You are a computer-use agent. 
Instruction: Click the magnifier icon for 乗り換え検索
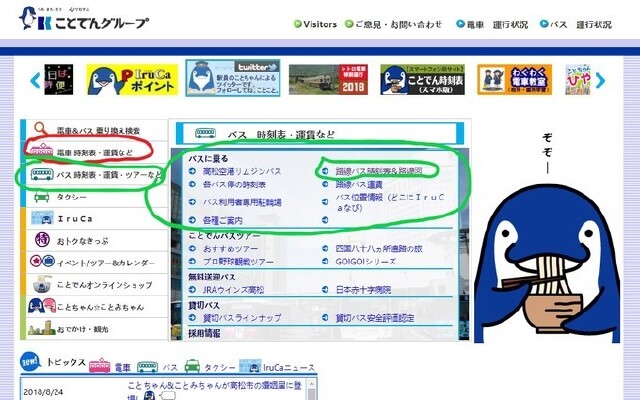[40, 128]
